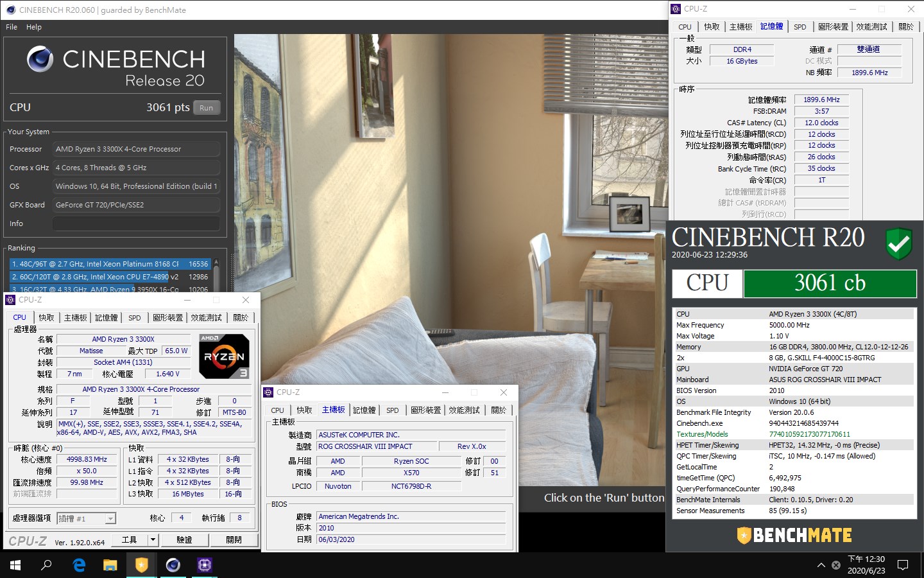
Task: Open the Cinebench Help menu
Action: [x=34, y=27]
